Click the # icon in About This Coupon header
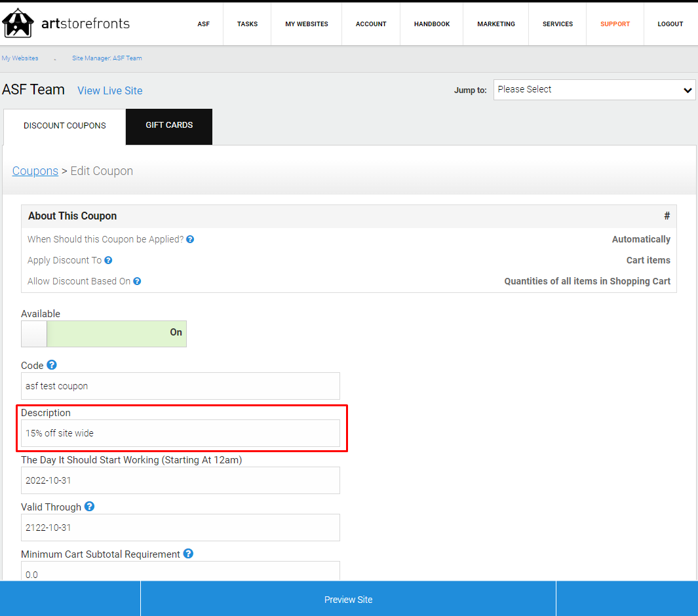This screenshot has width=698, height=616. [x=667, y=216]
